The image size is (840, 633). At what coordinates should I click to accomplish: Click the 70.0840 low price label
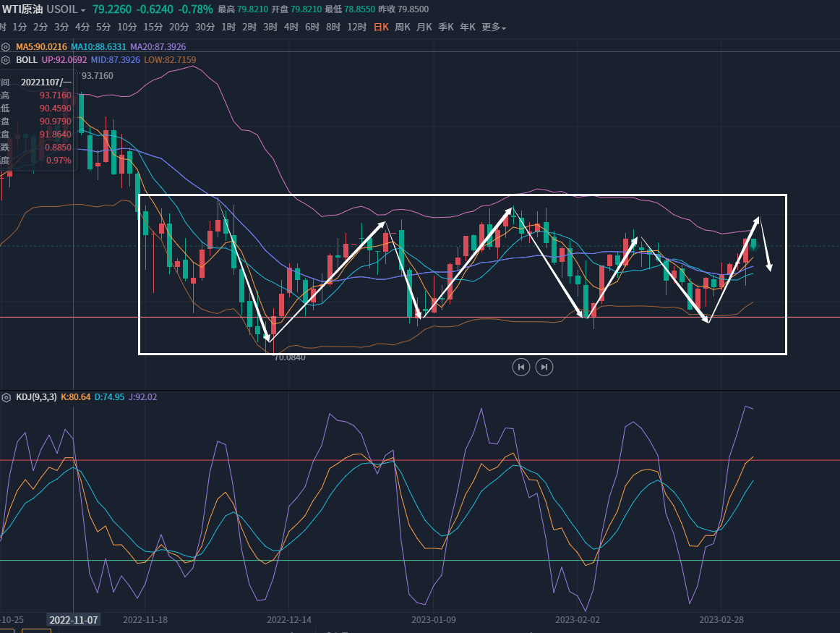(289, 357)
